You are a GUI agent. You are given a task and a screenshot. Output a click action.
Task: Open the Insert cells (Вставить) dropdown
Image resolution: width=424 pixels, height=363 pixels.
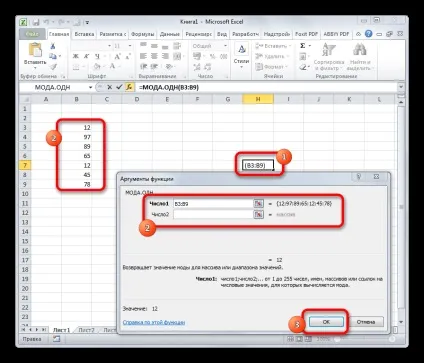tap(273, 46)
